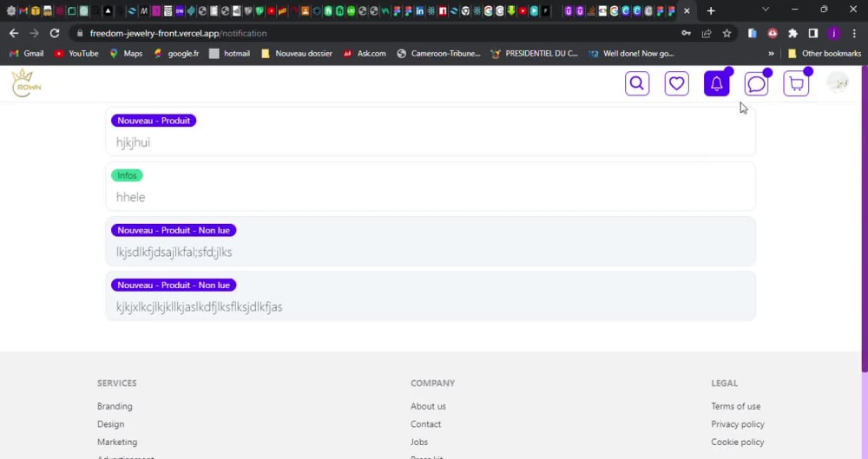The width and height of the screenshot is (868, 459).
Task: Open the search icon in site header
Action: [x=636, y=83]
